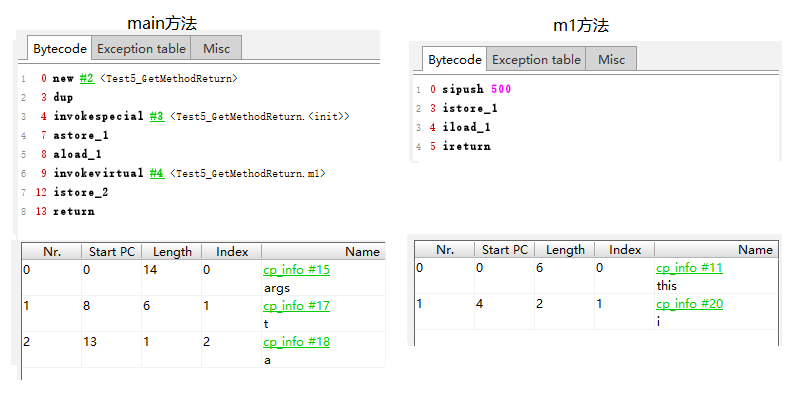Click the istore_2 instruction
The width and height of the screenshot is (797, 394).
[x=81, y=193]
